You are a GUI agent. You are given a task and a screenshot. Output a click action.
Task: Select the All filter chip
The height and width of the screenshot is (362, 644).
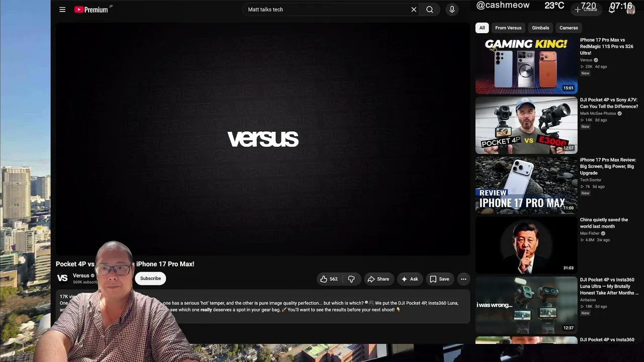click(x=482, y=28)
